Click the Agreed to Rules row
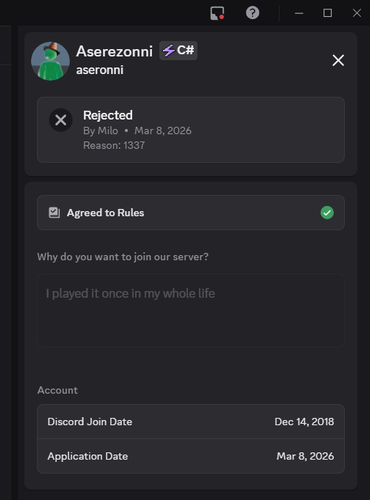Viewport: 370px width, 500px height. pos(191,213)
